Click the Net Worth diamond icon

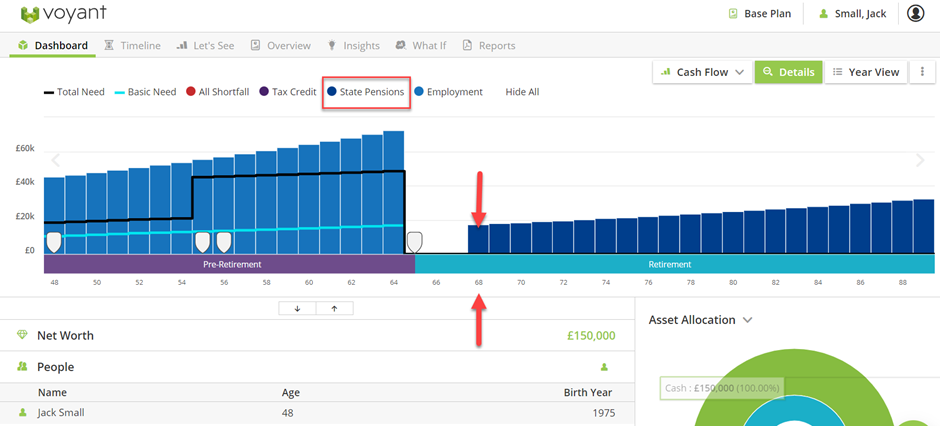23,336
